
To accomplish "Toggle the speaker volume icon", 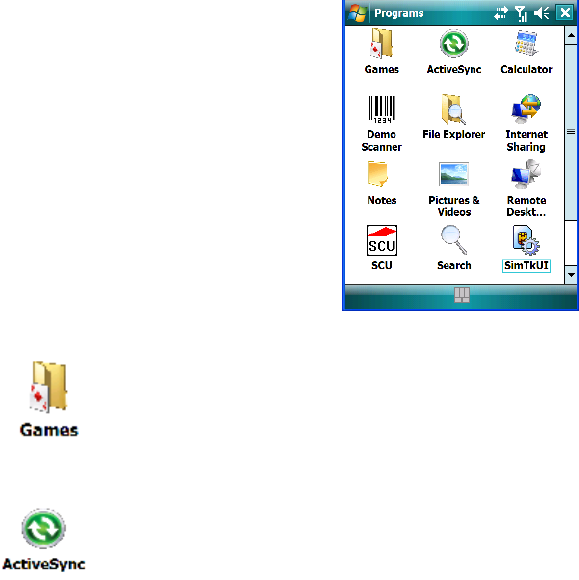I will (541, 13).
